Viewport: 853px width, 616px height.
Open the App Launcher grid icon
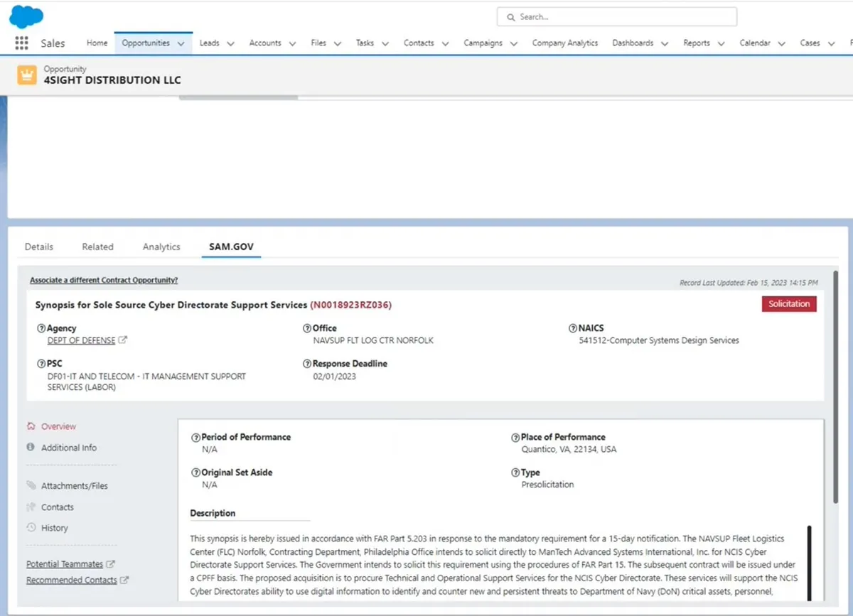(x=21, y=43)
